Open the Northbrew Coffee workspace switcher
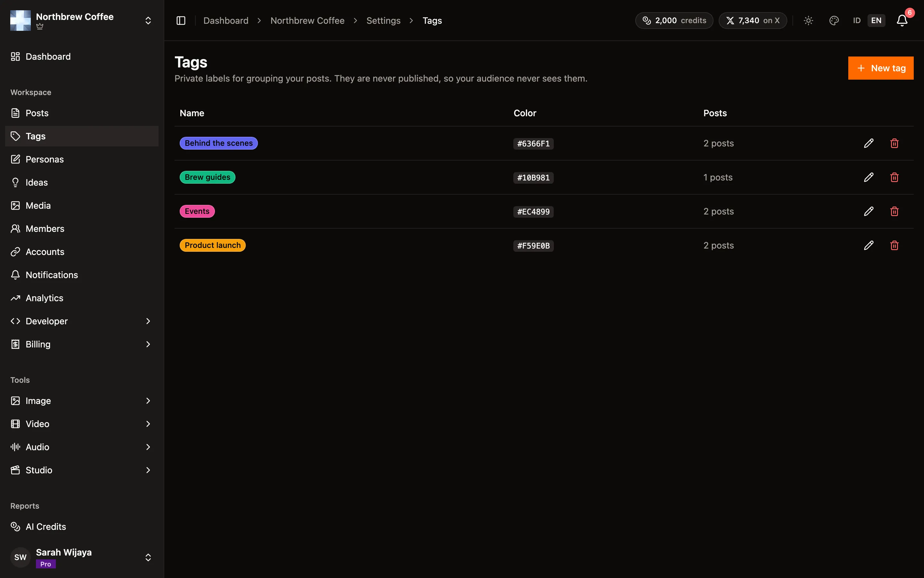This screenshot has width=924, height=578. point(81,21)
